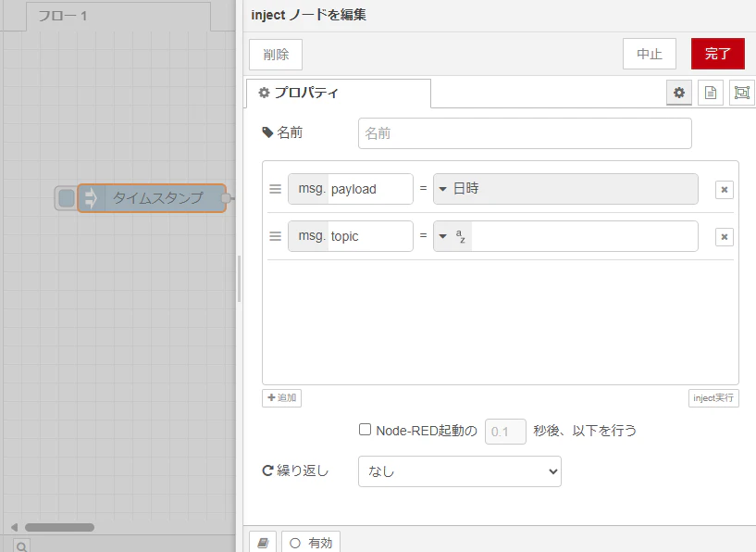Toggle the 有効 enabled state button
Screen dimensions: 756x552
(311, 543)
